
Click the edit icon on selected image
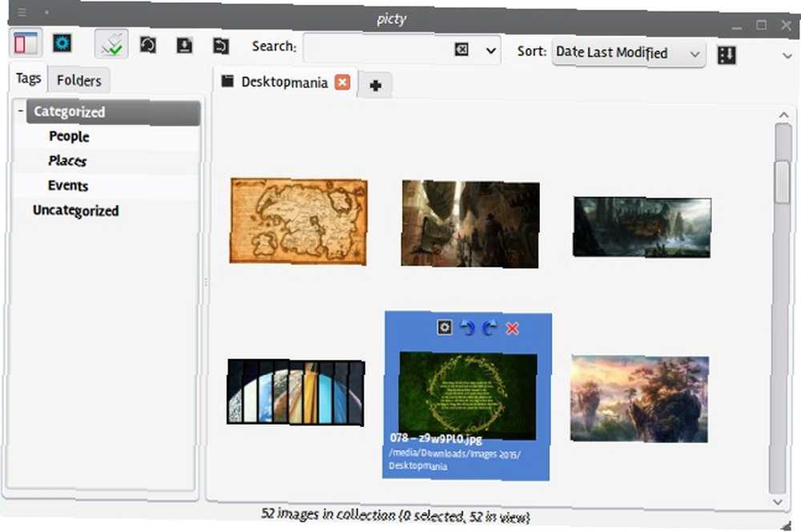tap(445, 327)
